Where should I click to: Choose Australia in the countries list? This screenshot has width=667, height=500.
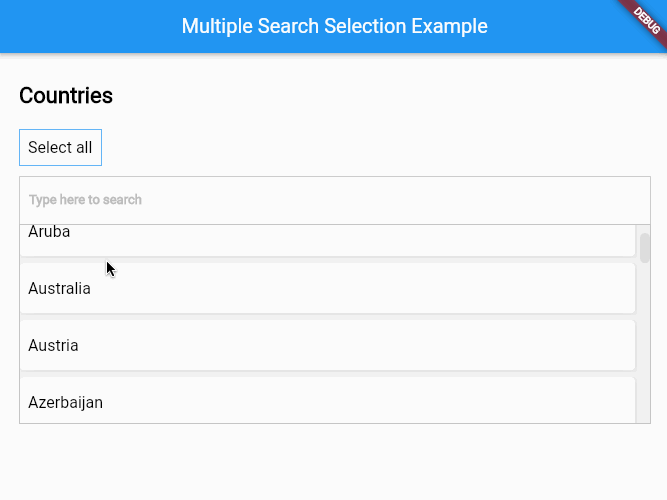tap(60, 289)
